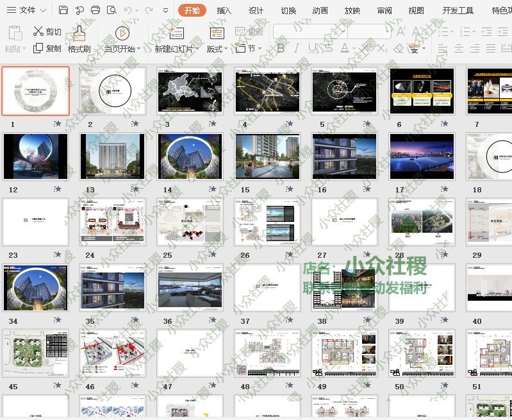The width and height of the screenshot is (512, 420).
Task: Select slide 45 site plan thumbnail
Action: coord(36,353)
